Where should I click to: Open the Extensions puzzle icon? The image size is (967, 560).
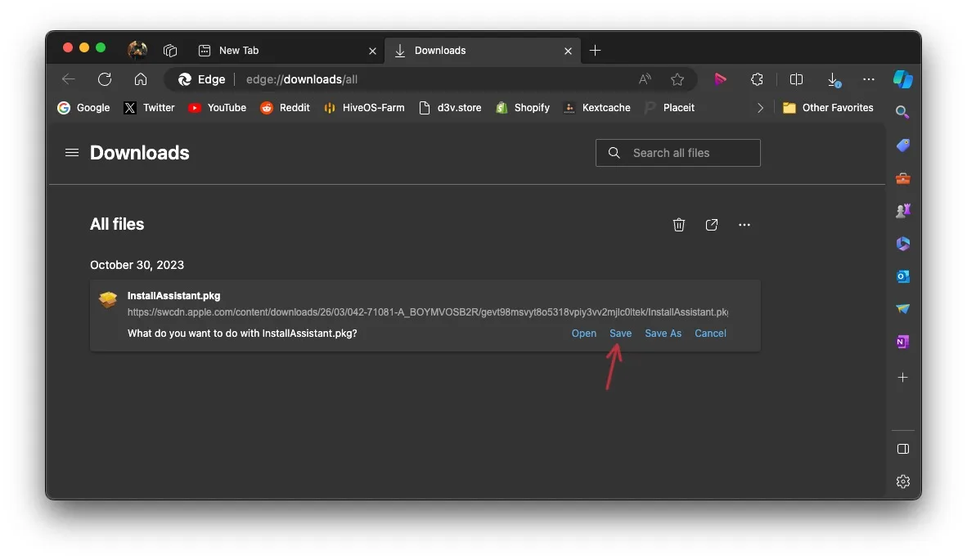coord(757,78)
